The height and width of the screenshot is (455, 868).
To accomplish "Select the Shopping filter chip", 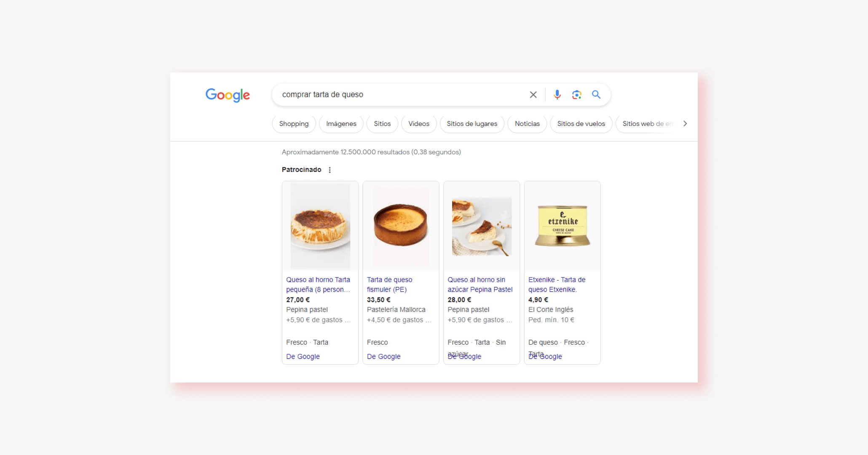I will (x=294, y=124).
